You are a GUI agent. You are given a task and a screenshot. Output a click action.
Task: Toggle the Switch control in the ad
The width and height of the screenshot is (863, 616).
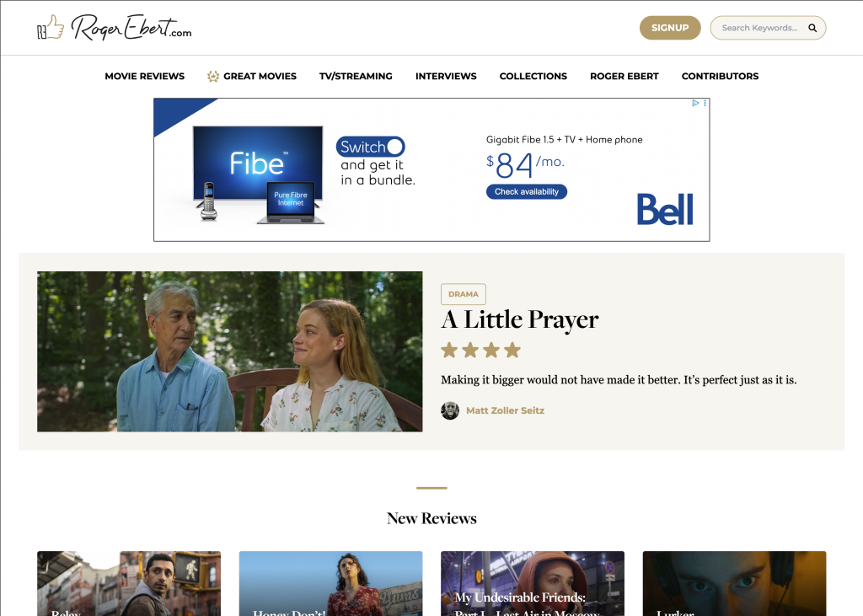371,147
